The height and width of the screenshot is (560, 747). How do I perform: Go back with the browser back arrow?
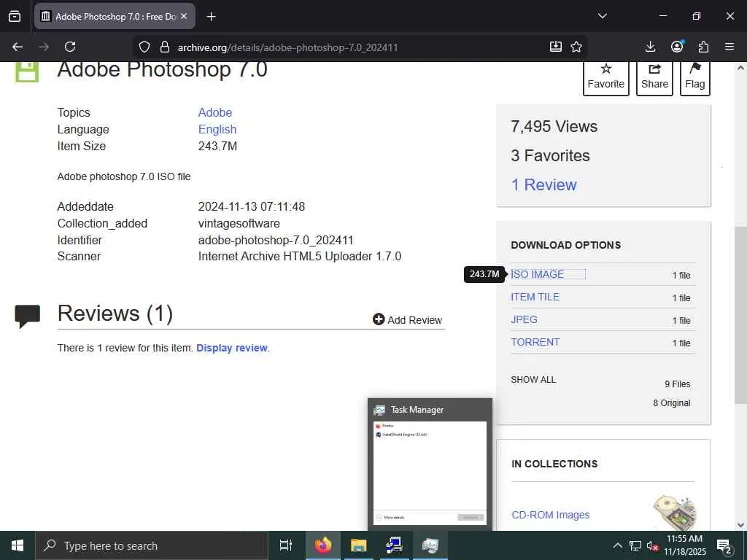click(x=18, y=47)
